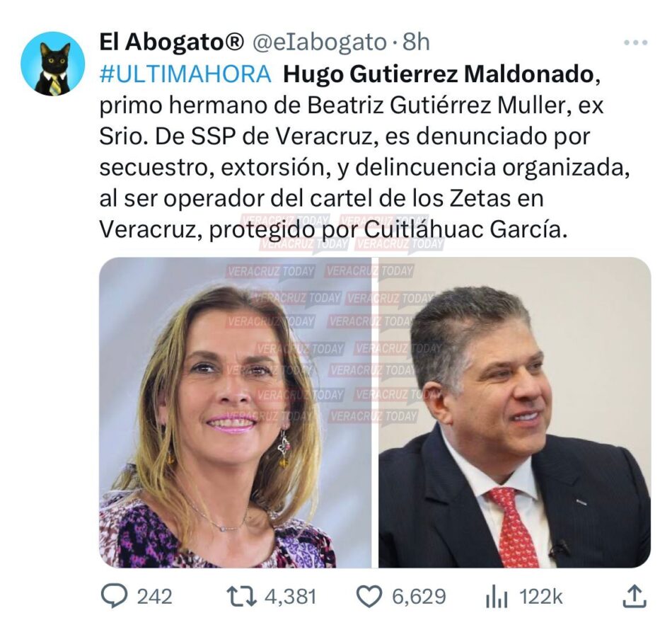Open the black cat profile avatar

pos(53,64)
